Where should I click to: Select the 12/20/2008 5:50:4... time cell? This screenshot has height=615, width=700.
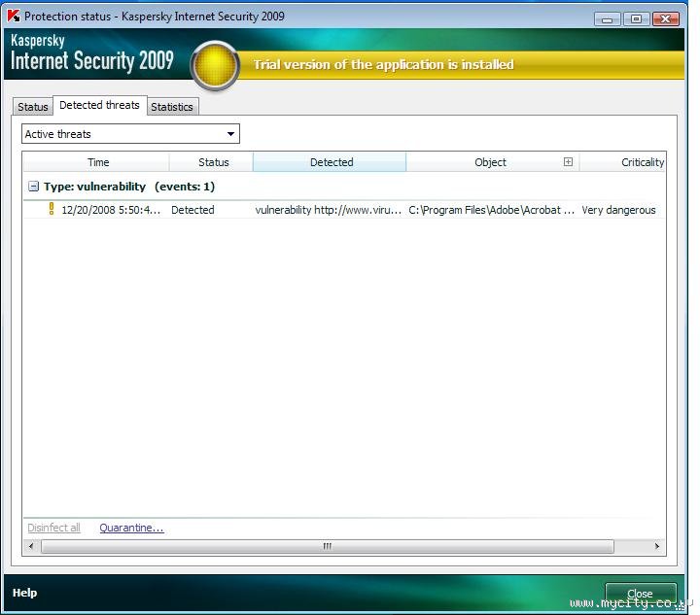111,210
